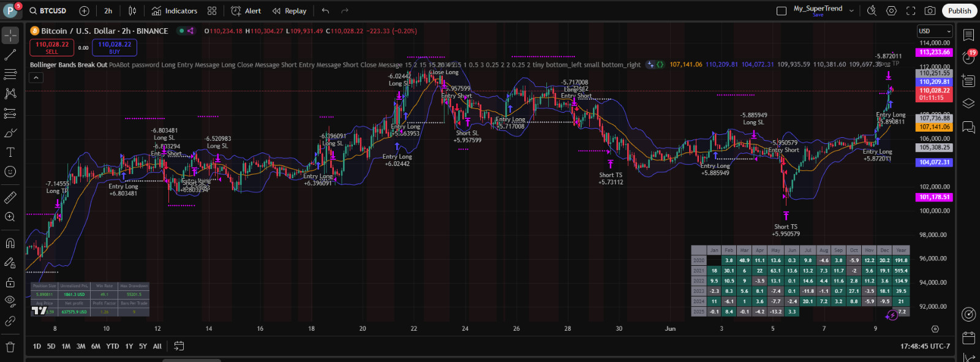Select the 5Y date range
Image resolution: width=980 pixels, height=362 pixels.
[143, 346]
